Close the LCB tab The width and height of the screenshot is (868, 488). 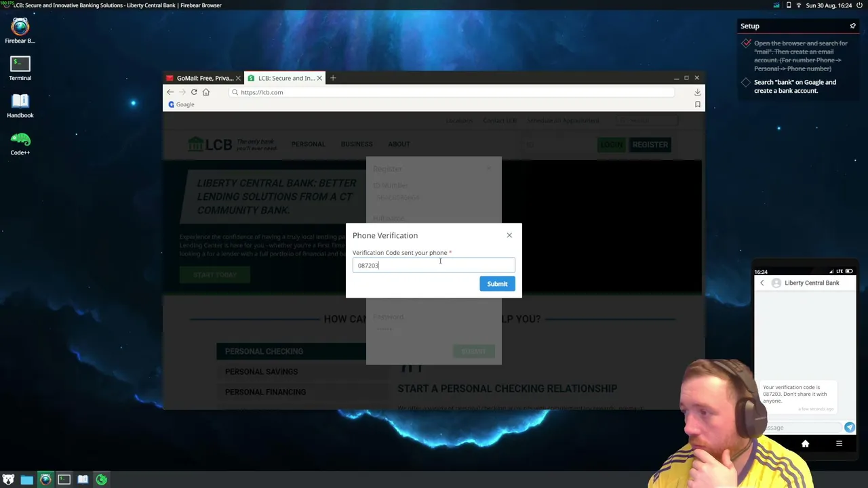[319, 78]
